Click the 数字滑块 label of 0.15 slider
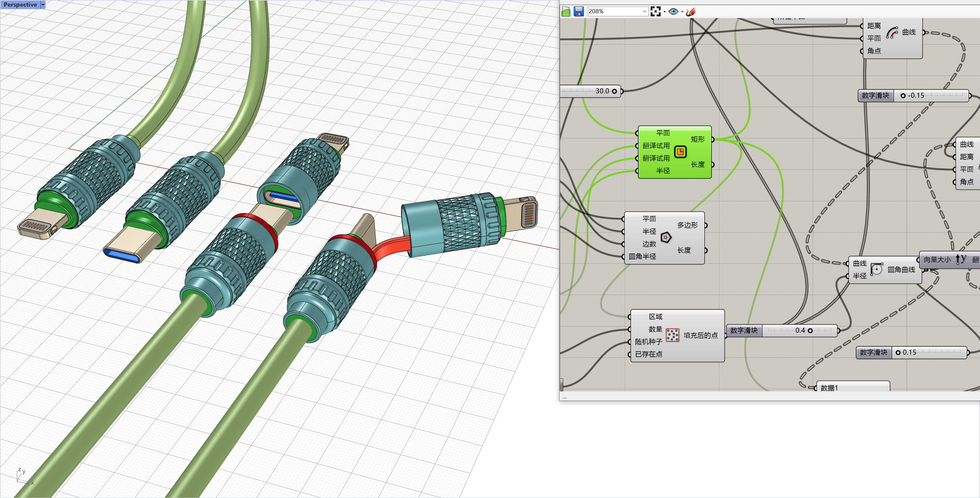The image size is (980, 498). click(873, 353)
